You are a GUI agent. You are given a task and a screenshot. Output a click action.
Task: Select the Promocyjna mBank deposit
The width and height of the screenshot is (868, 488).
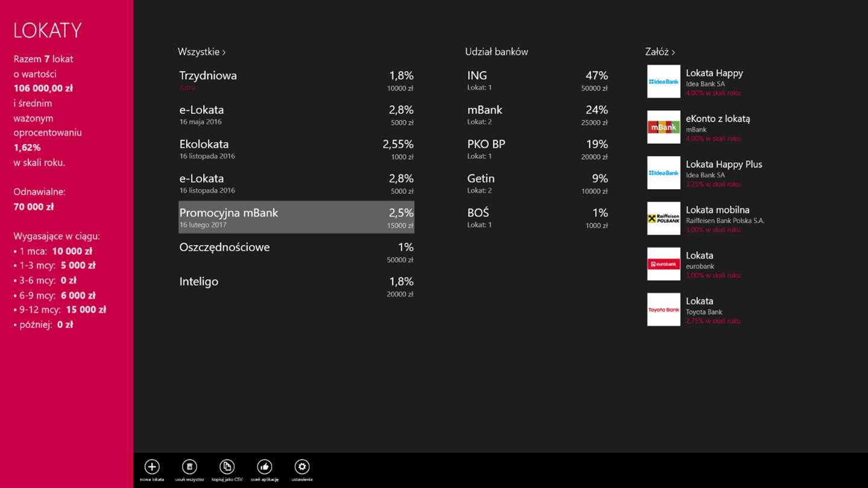click(296, 217)
